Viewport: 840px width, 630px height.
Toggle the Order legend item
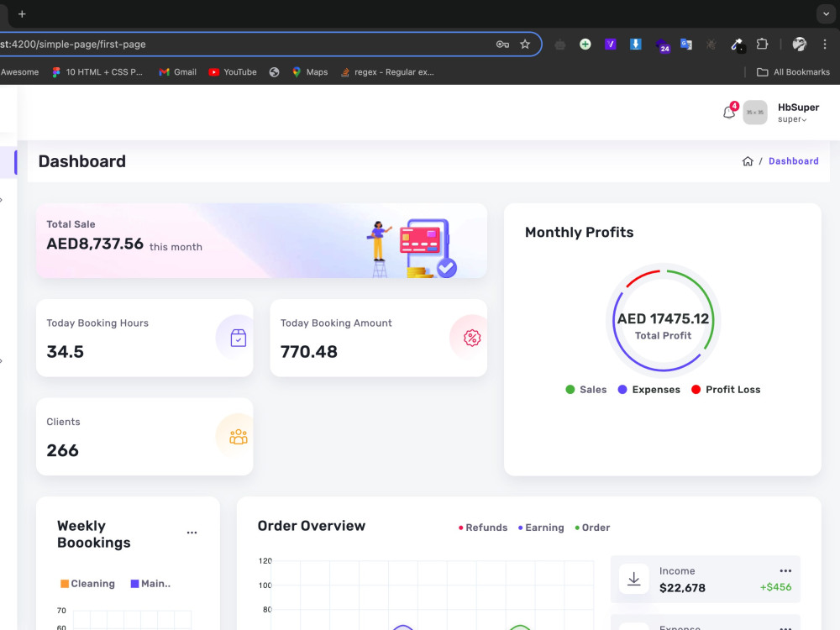[592, 528]
